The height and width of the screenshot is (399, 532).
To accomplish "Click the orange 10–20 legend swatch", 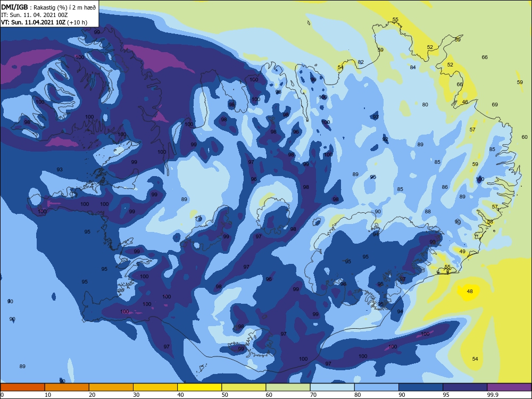I will (x=67, y=387).
